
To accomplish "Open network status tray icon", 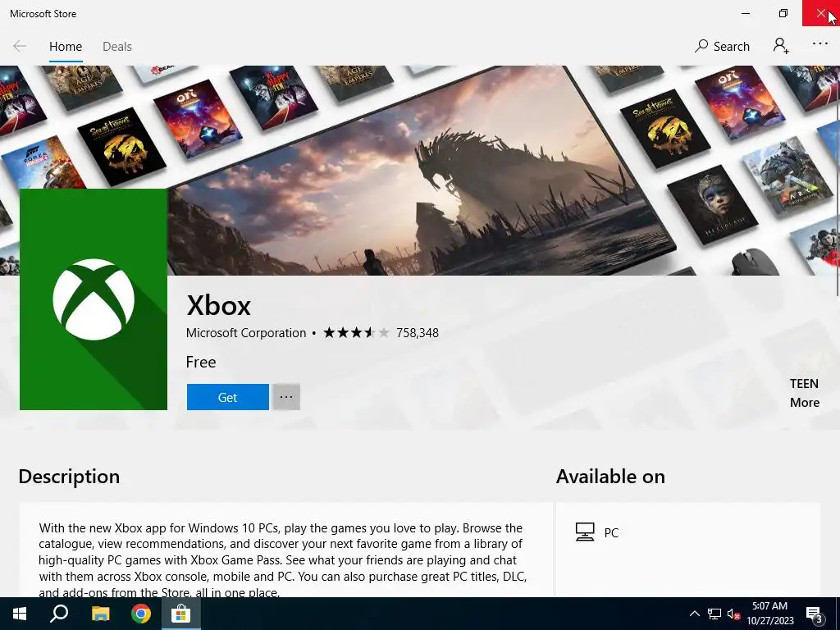I will tap(714, 614).
